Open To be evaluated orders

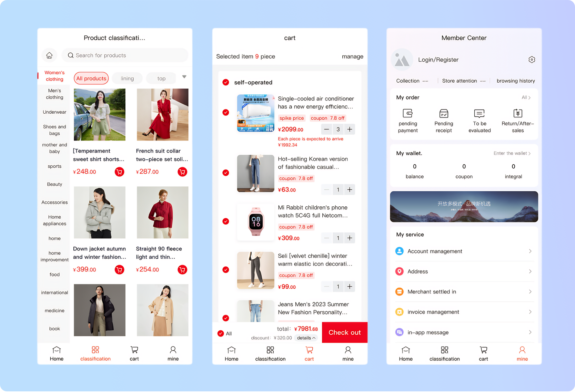[479, 121]
